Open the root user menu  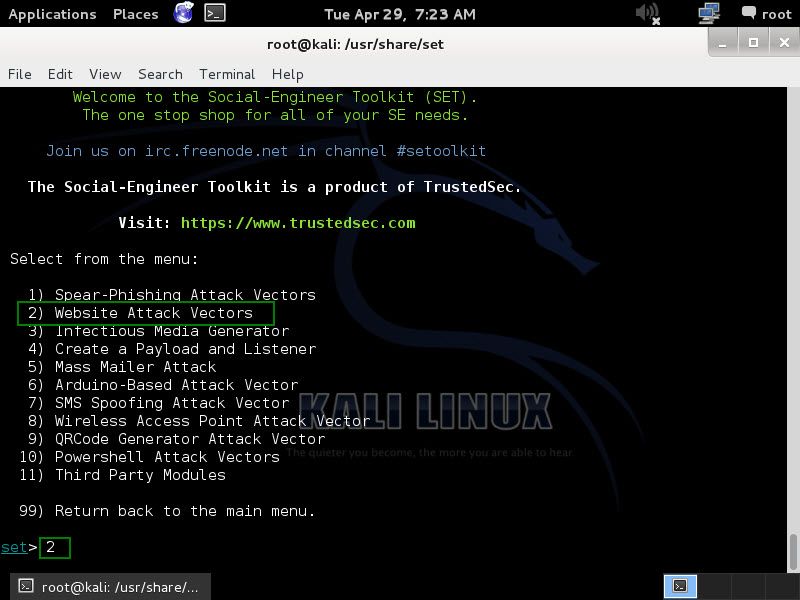(767, 14)
